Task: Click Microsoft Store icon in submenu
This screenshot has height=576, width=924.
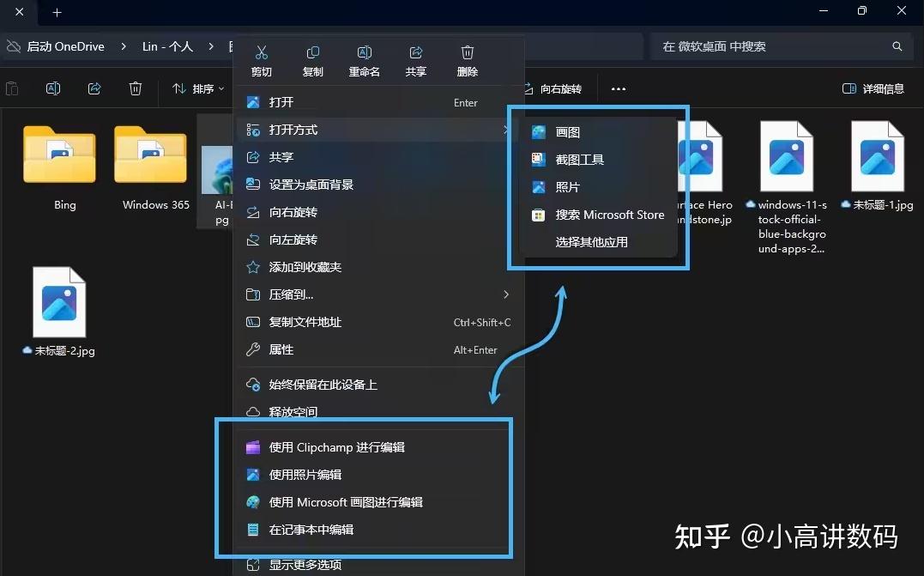Action: [539, 215]
